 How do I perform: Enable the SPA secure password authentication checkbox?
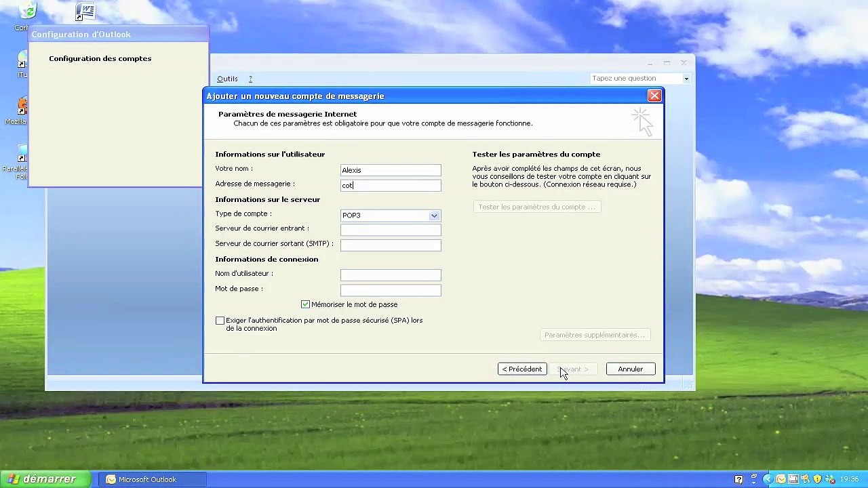click(220, 321)
